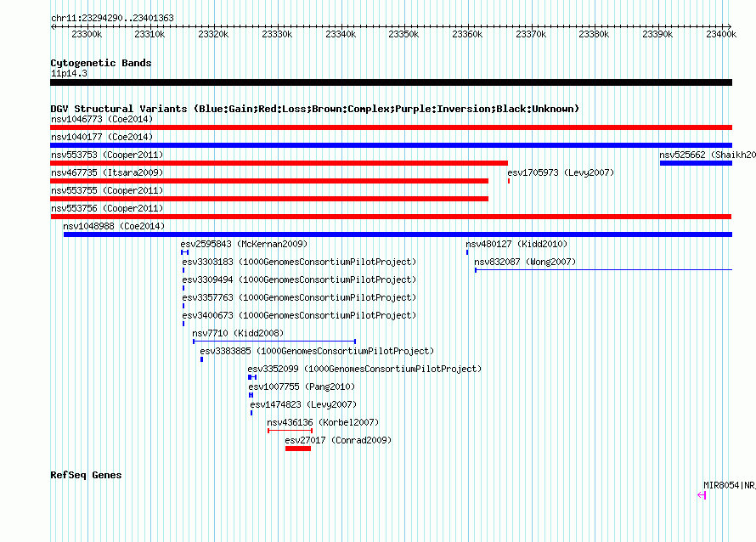Click the esv2595843 small blue marker
The image size is (756, 542).
click(184, 252)
